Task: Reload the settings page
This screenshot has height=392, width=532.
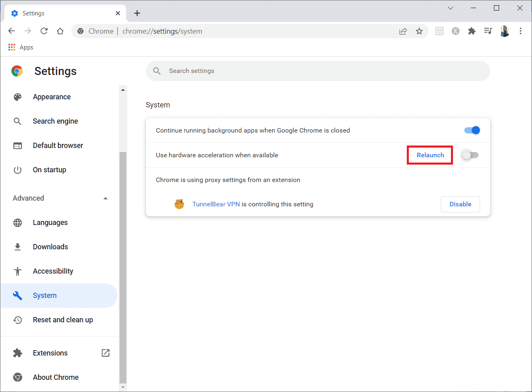Action: coord(44,31)
